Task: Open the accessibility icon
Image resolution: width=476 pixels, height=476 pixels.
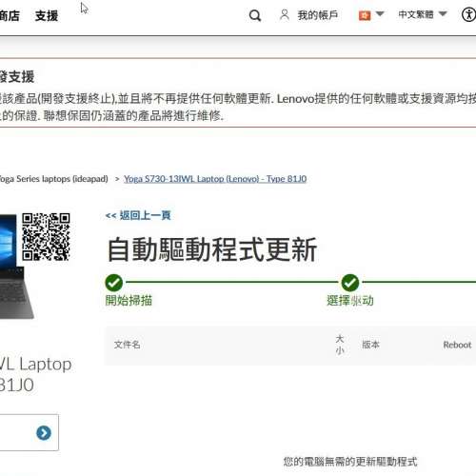Action: pyautogui.click(x=468, y=15)
